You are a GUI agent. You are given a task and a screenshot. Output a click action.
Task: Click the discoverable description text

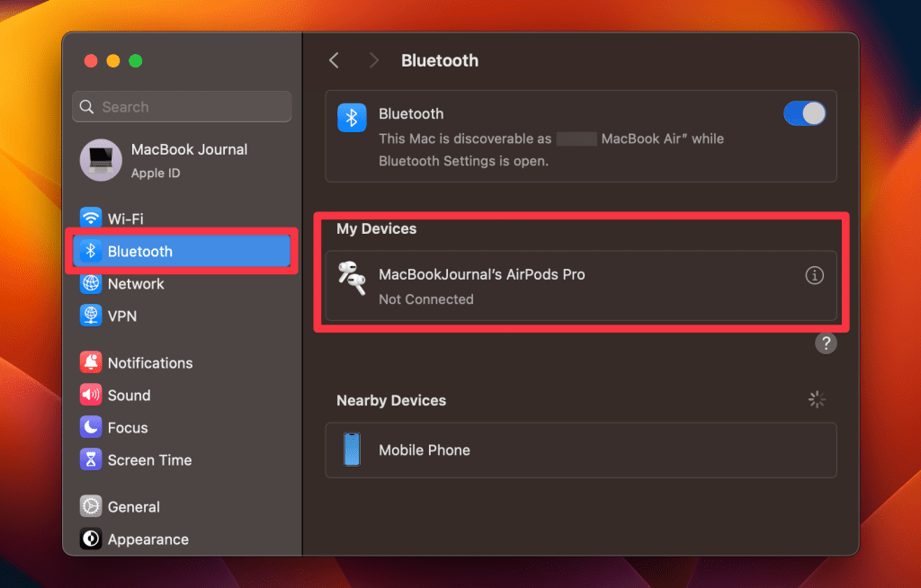pos(551,150)
